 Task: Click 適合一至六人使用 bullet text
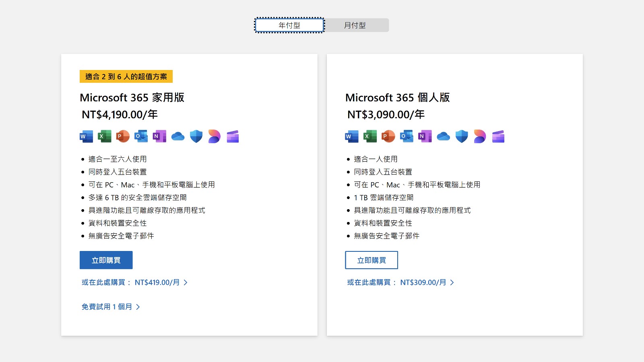(x=118, y=159)
